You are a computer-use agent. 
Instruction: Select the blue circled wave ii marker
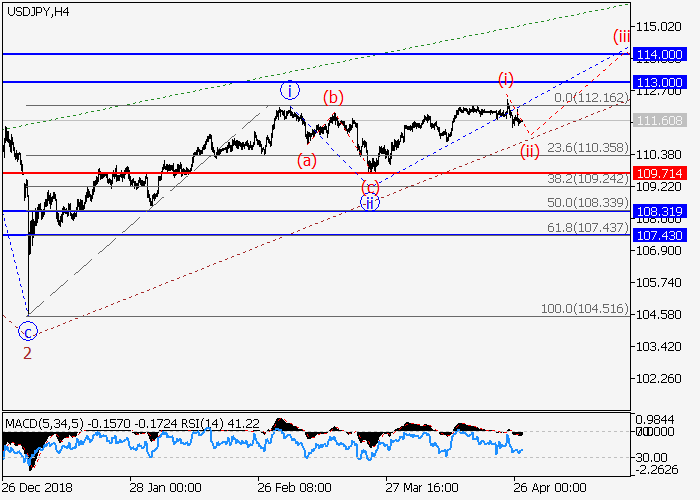coord(370,202)
